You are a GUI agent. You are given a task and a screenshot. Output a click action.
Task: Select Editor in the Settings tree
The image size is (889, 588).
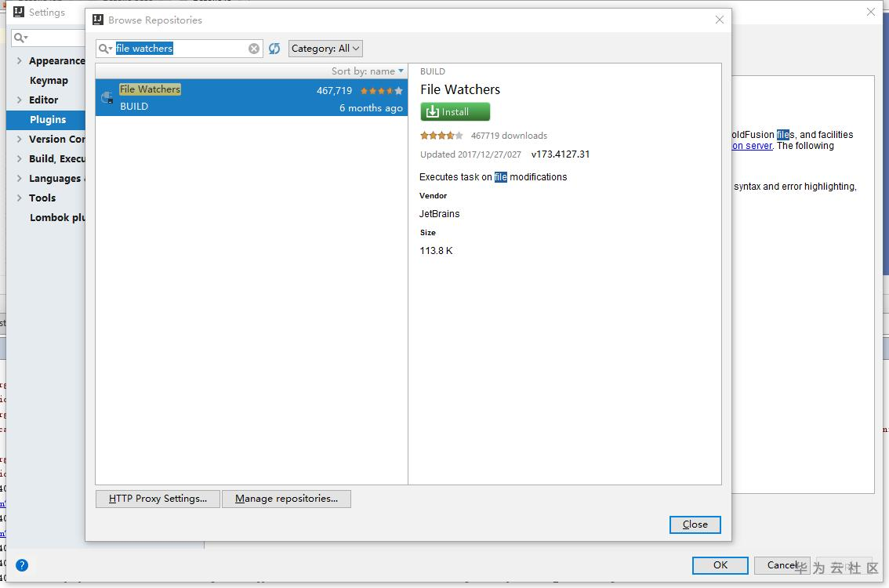(44, 100)
